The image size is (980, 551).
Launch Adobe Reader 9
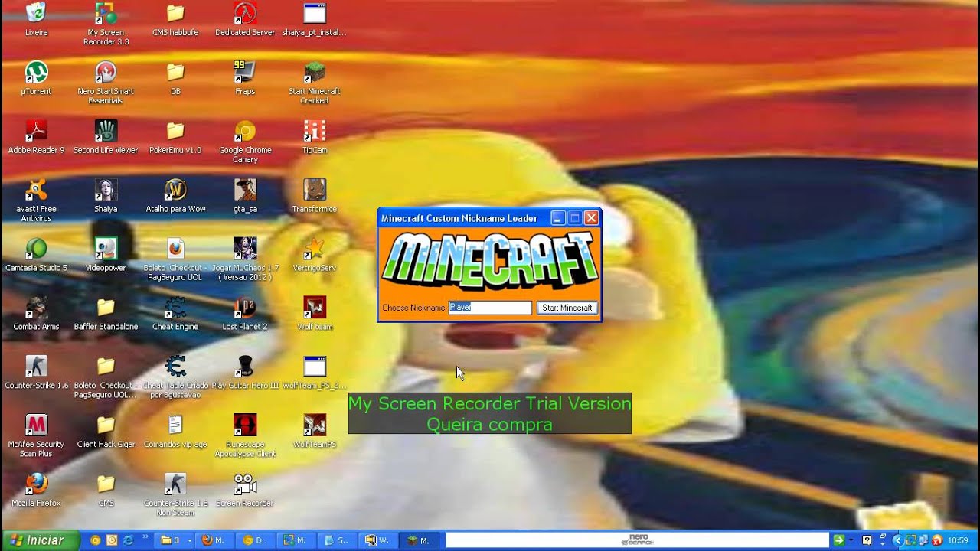coord(36,138)
